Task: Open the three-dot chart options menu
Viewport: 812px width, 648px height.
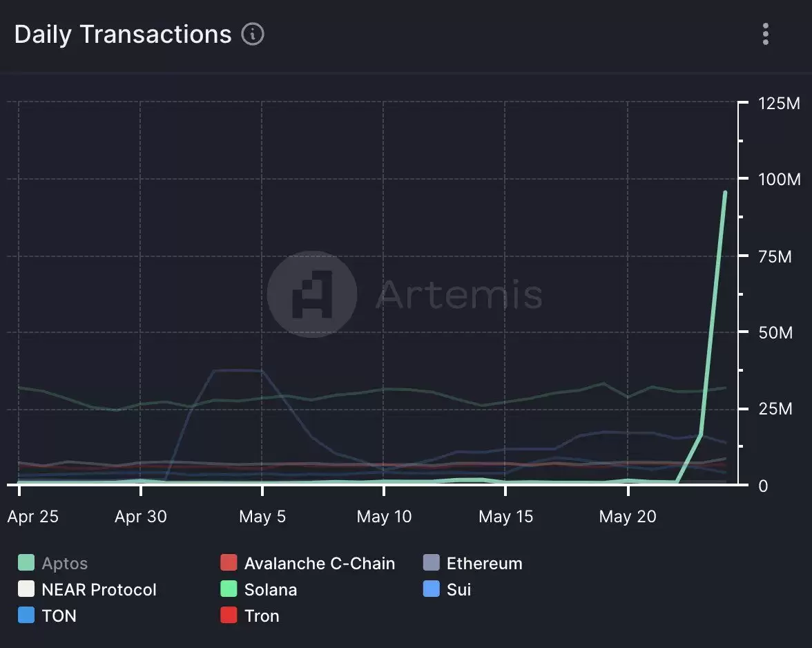Action: click(765, 34)
